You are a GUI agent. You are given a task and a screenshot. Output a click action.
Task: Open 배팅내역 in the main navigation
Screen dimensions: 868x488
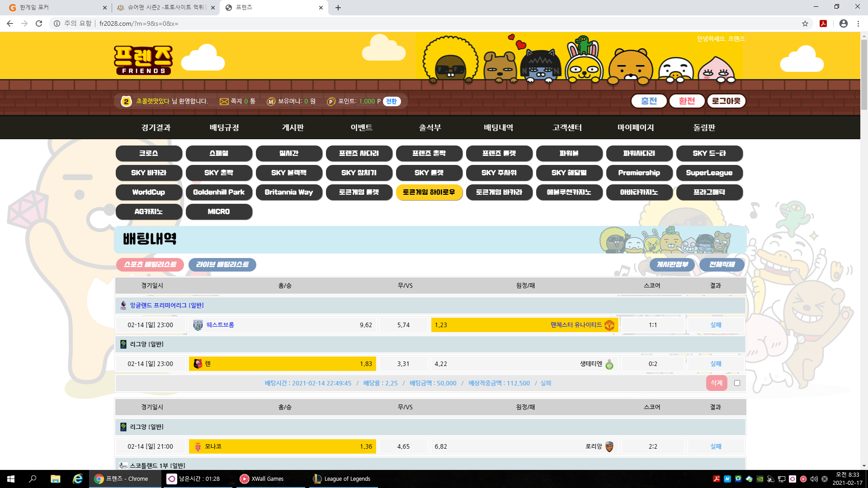point(498,128)
